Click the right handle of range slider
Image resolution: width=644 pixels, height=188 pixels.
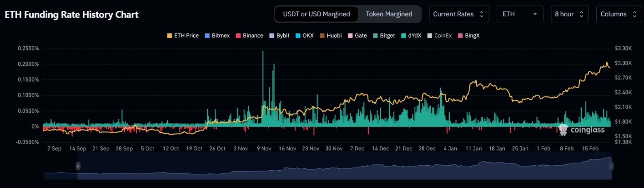point(612,166)
